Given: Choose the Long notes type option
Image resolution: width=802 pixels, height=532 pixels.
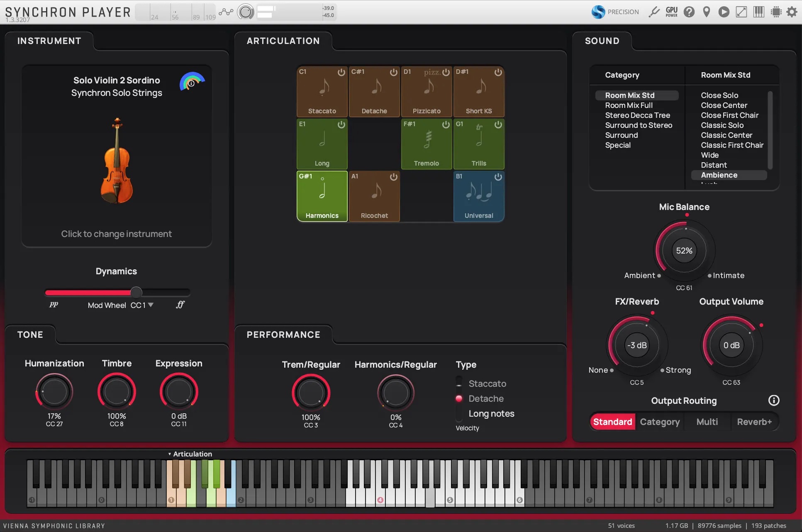Looking at the screenshot, I should coord(491,413).
